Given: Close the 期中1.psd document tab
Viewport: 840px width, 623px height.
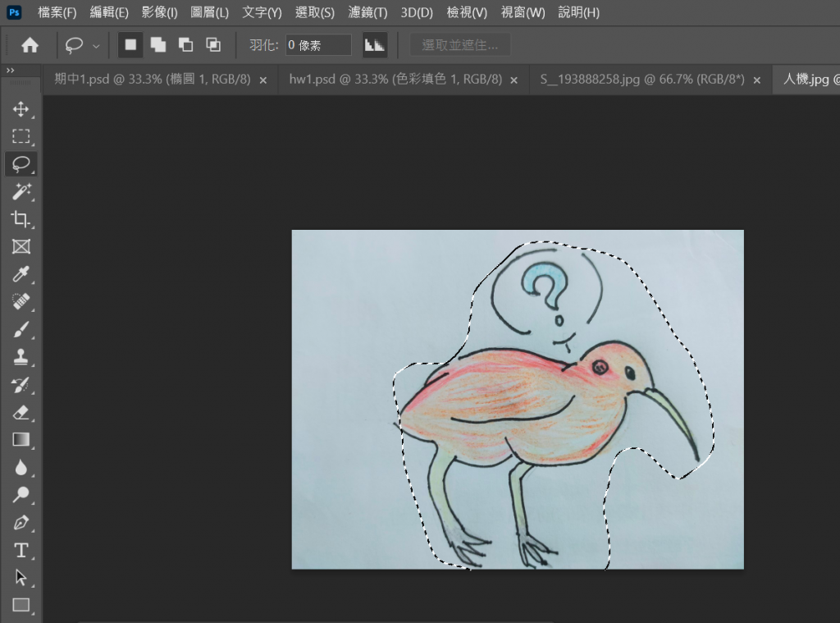Looking at the screenshot, I should 263,80.
